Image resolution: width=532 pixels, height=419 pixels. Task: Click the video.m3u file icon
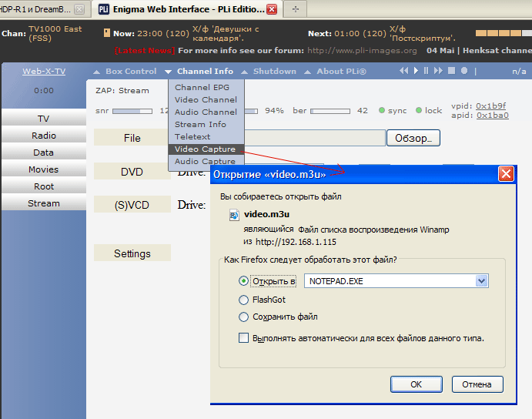[x=234, y=215]
